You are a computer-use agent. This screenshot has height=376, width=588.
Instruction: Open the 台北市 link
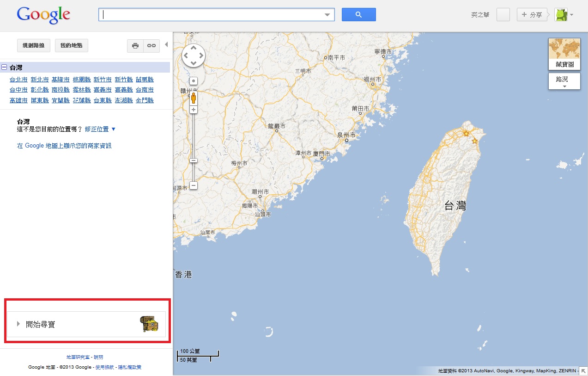[x=18, y=80]
